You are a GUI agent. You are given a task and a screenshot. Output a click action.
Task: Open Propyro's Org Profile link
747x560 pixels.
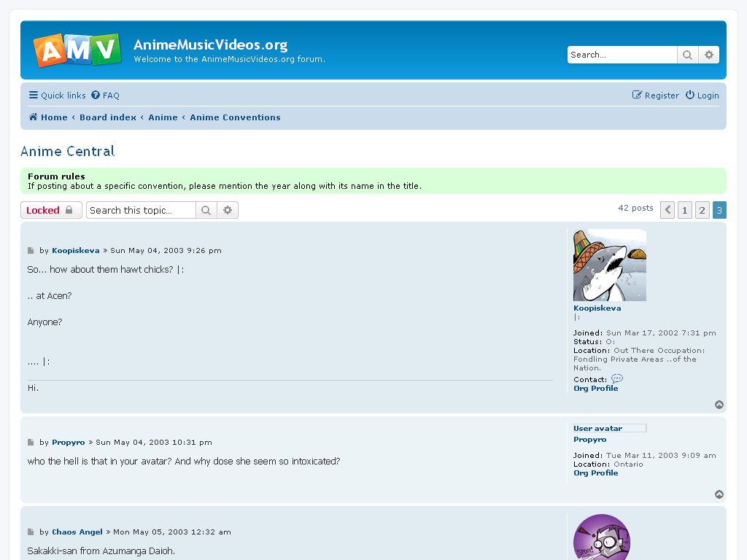coord(595,472)
